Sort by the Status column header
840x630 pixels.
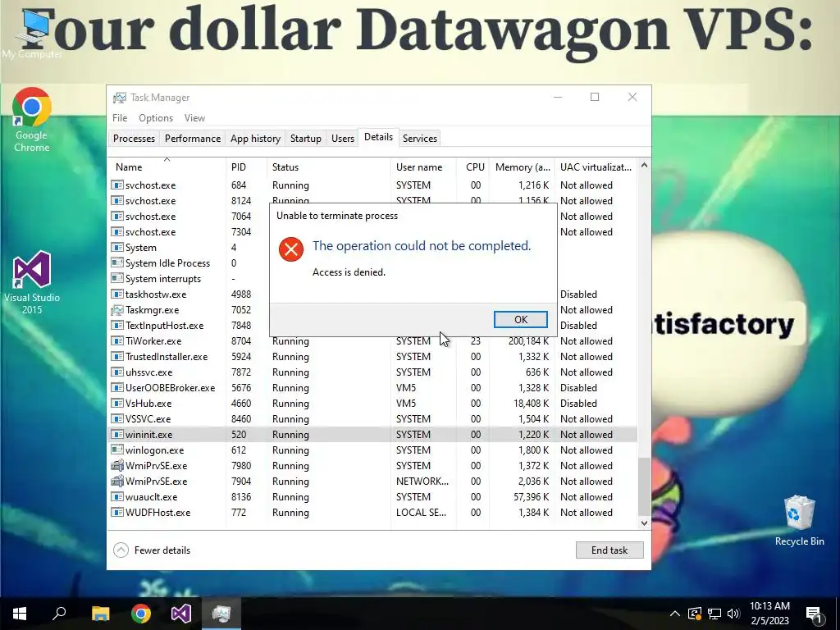328,167
